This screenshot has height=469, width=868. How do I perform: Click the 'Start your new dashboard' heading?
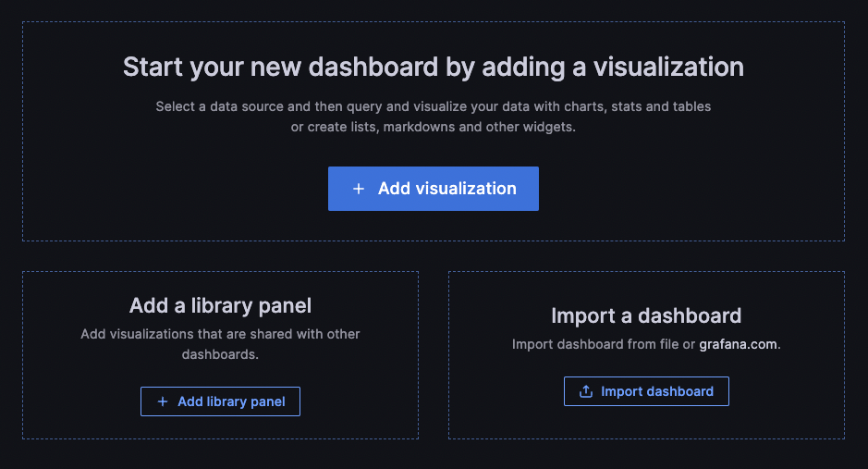pos(433,68)
